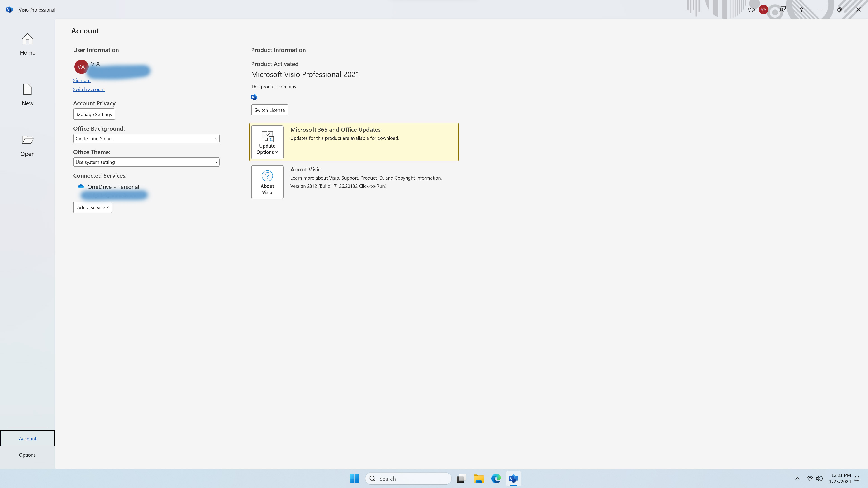Open the Update Options dropdown
Image resolution: width=868 pixels, height=488 pixels.
267,149
